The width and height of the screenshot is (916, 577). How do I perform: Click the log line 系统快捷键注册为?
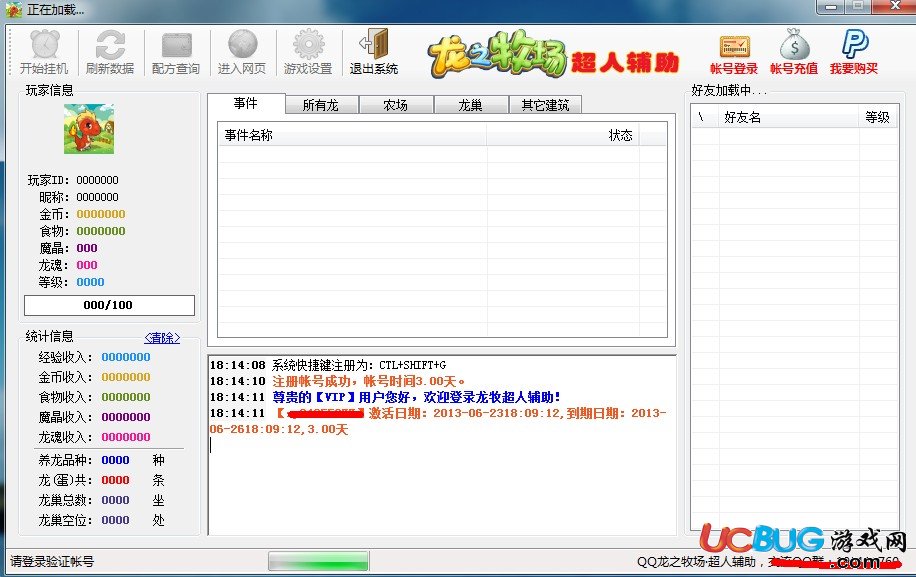[328, 365]
